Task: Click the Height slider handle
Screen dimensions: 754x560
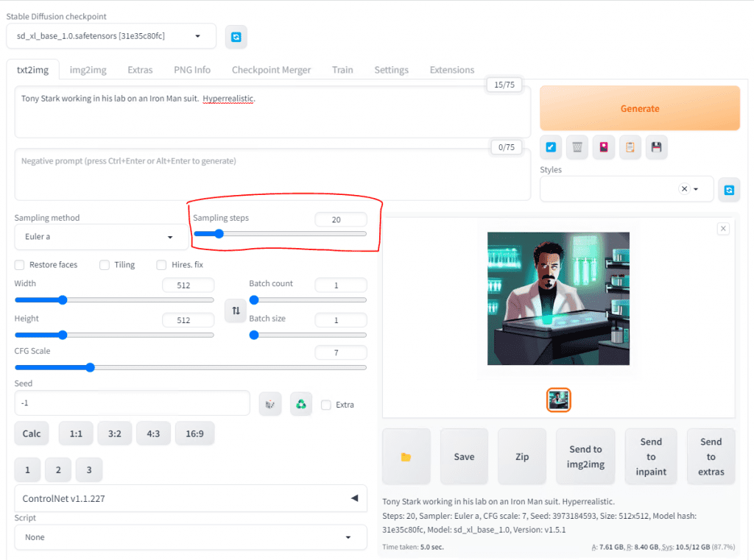Action: [x=63, y=335]
